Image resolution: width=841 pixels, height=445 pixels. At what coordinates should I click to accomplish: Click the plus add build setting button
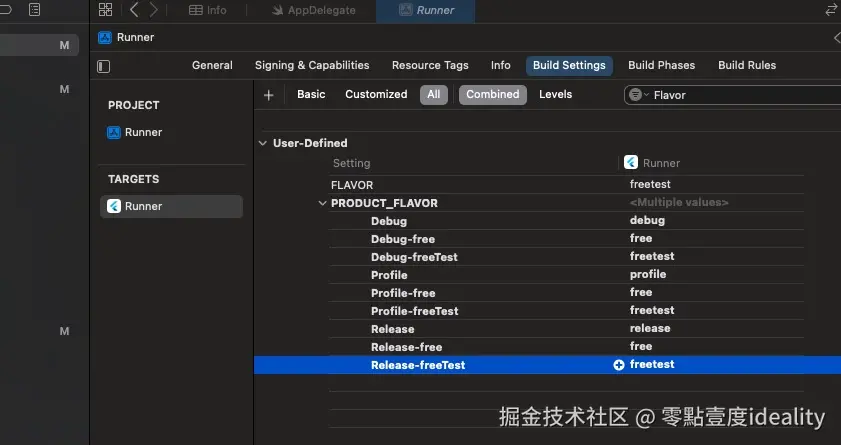click(269, 95)
